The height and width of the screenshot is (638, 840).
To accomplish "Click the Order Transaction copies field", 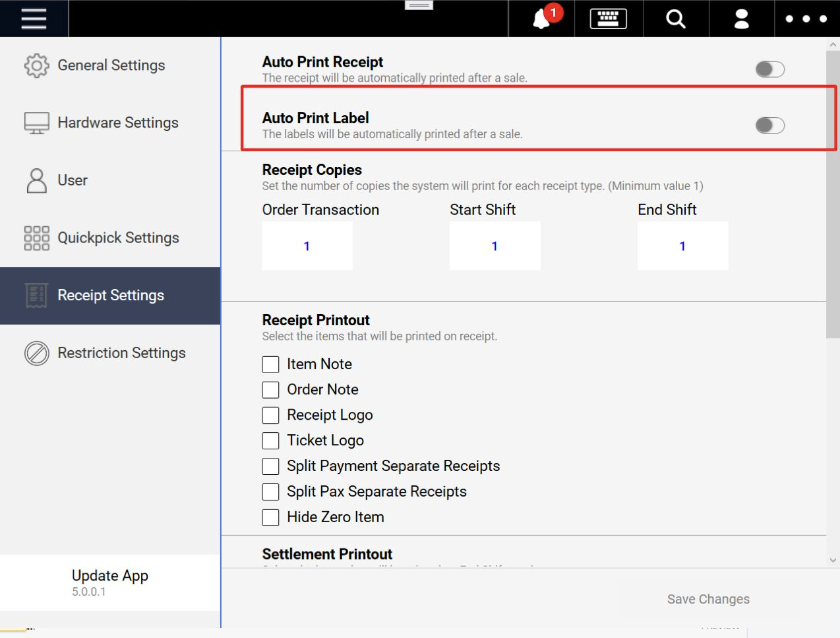I will click(x=307, y=246).
